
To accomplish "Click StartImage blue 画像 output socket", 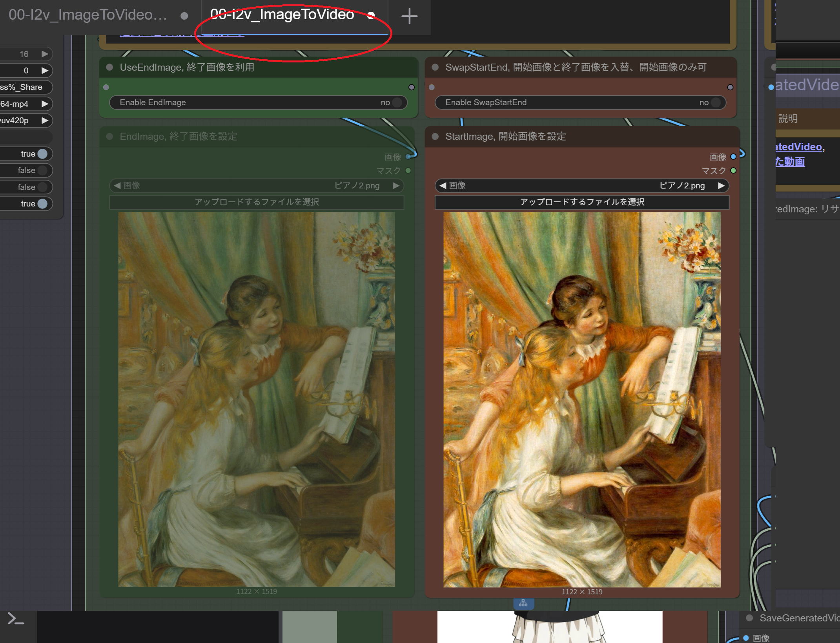I will [x=733, y=157].
